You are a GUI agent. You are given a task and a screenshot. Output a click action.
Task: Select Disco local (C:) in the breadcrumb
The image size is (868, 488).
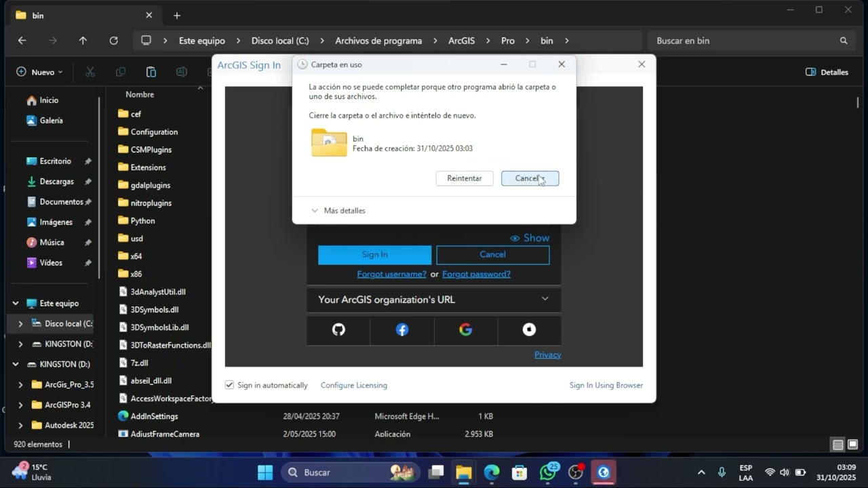click(x=280, y=41)
